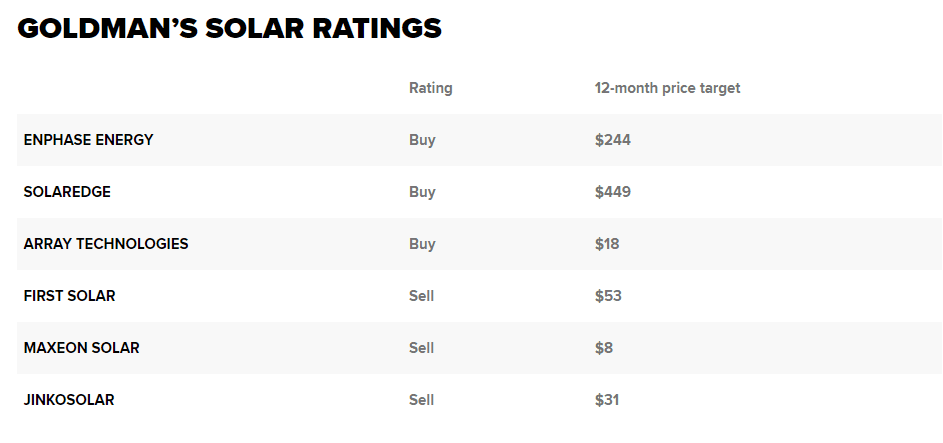Select the Buy rating for SolarEdge
The image size is (943, 443).
[x=422, y=192]
